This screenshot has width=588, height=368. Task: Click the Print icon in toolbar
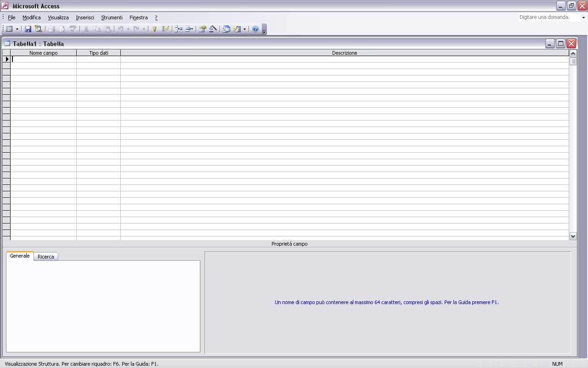click(x=52, y=29)
